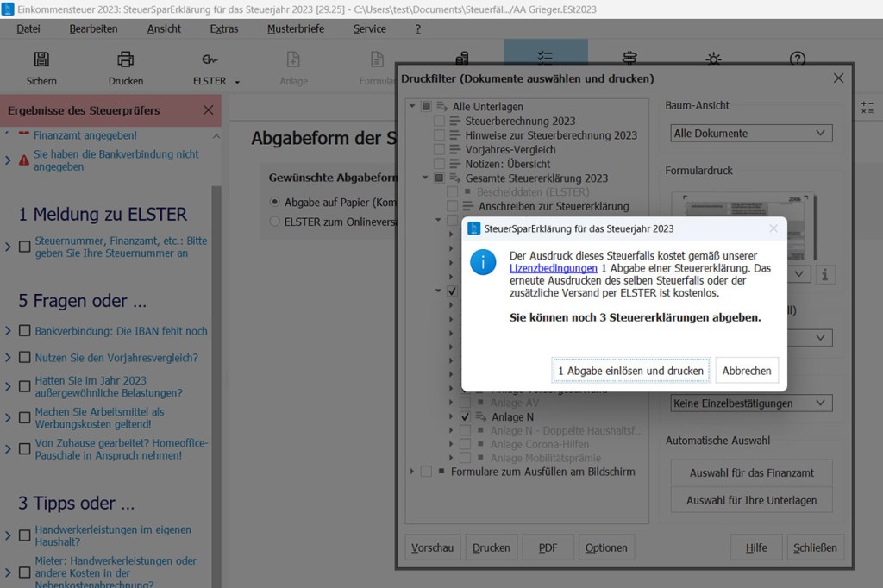Viewport: 883px width, 588px height.
Task: Click the lightbulb tips toolbar icon
Action: click(713, 58)
